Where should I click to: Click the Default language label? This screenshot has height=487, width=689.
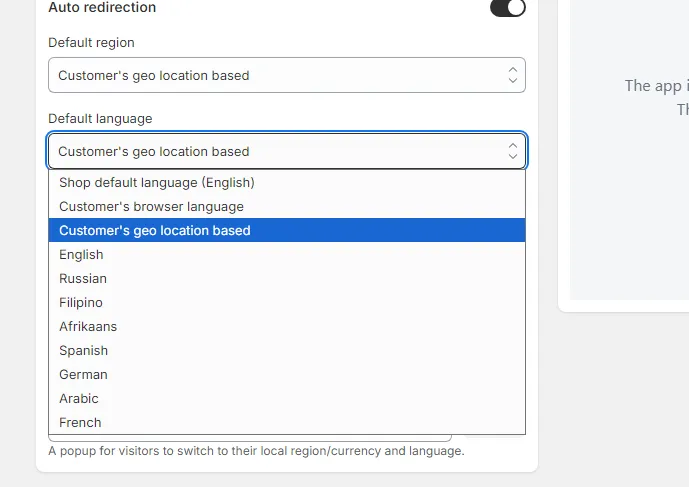(x=100, y=119)
